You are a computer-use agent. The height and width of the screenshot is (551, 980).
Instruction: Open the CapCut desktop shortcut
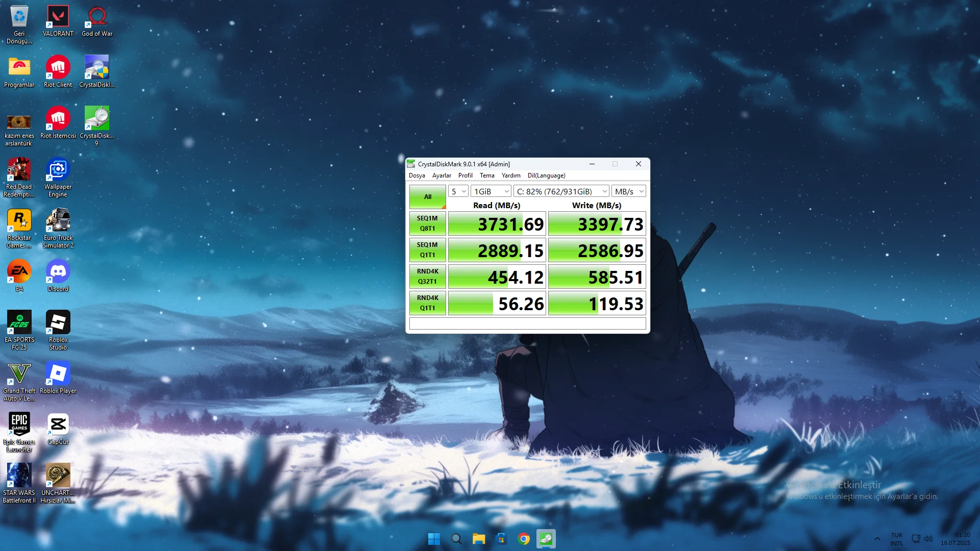[58, 428]
